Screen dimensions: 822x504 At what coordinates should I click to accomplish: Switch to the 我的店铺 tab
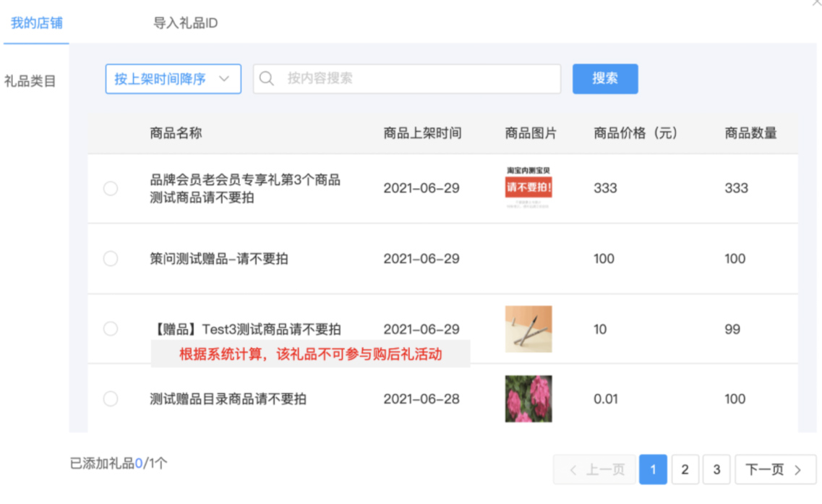36,22
